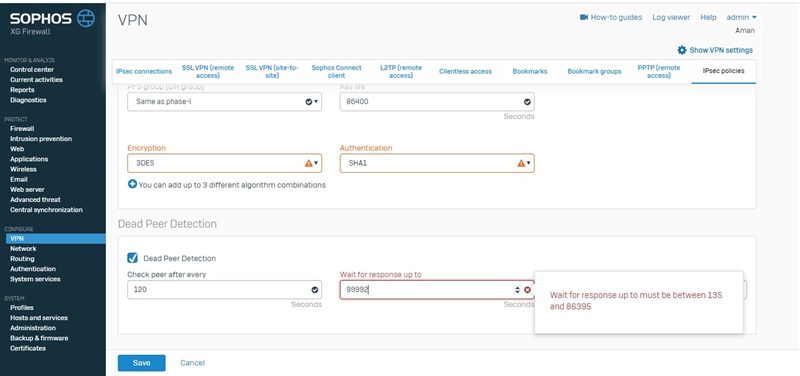Click the Wait for response spinner arrows
The image size is (800, 376).
(x=517, y=290)
